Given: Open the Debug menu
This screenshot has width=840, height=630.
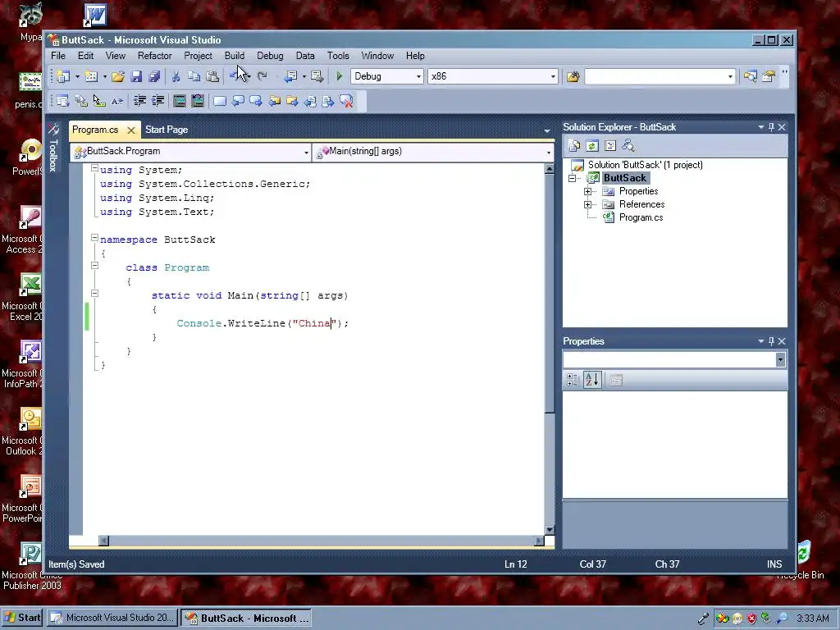Looking at the screenshot, I should [x=270, y=56].
